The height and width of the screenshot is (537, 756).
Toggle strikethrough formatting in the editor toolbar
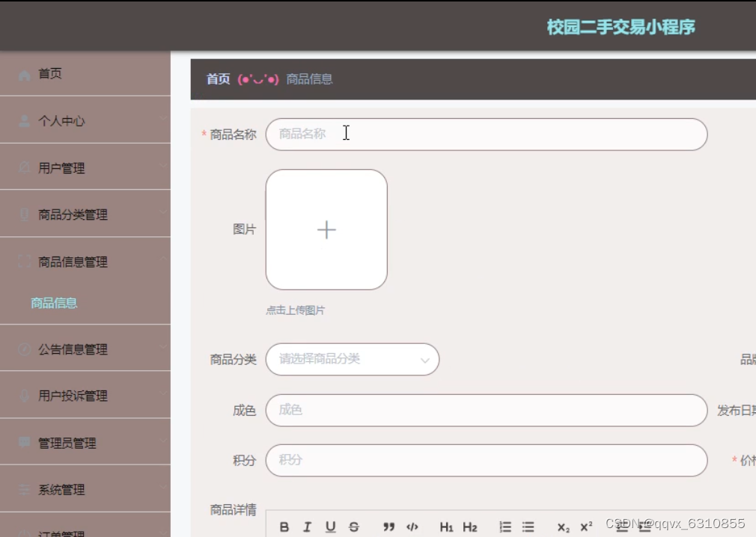tap(354, 527)
